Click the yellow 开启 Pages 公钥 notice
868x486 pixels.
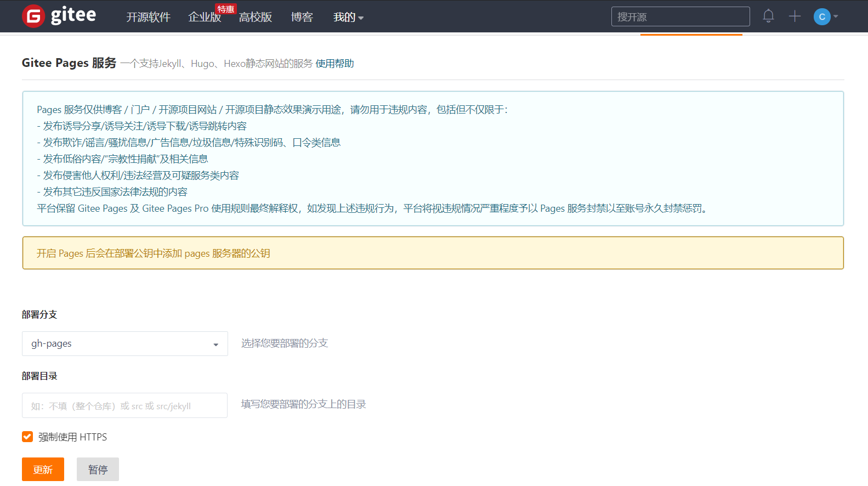[433, 253]
